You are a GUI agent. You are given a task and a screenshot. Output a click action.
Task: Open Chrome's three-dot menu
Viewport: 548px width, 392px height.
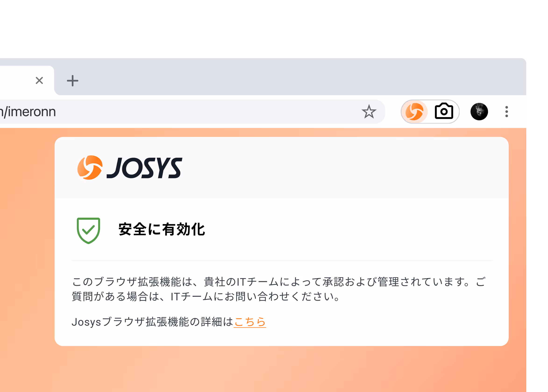point(506,112)
